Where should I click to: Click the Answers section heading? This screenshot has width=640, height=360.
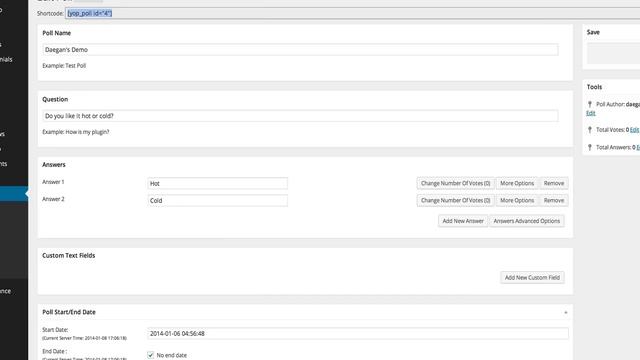[54, 165]
